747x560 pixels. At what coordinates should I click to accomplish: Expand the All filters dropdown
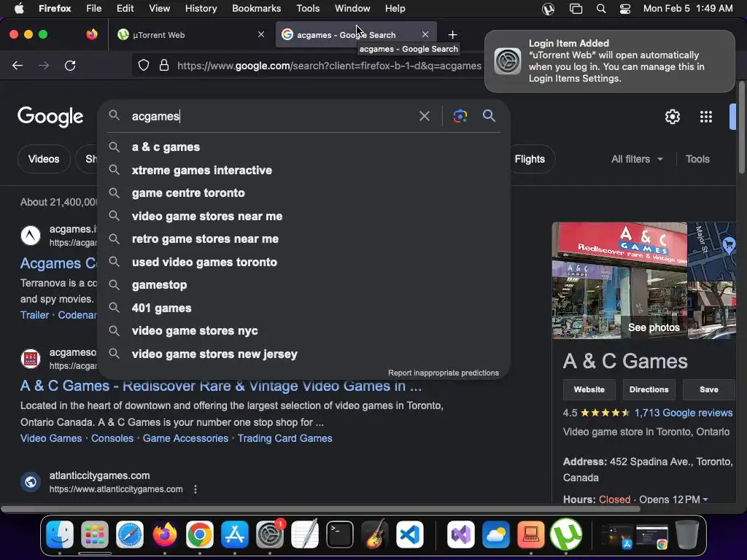(637, 159)
